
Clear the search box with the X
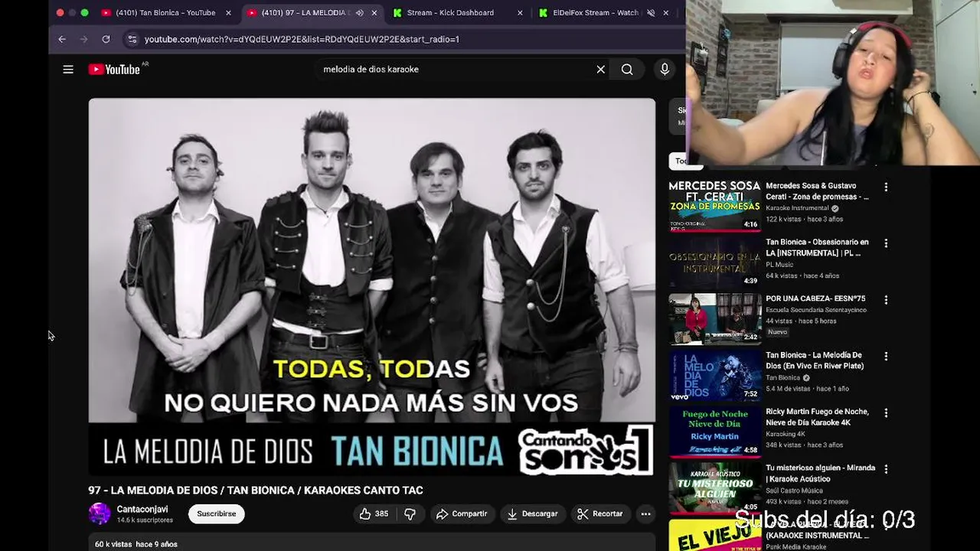coord(601,70)
